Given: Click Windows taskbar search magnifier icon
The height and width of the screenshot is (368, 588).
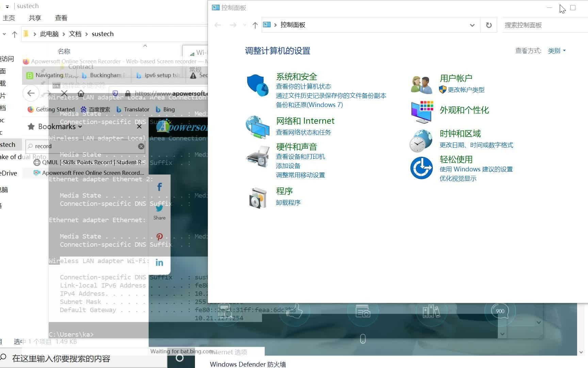Looking at the screenshot, I should (4, 357).
